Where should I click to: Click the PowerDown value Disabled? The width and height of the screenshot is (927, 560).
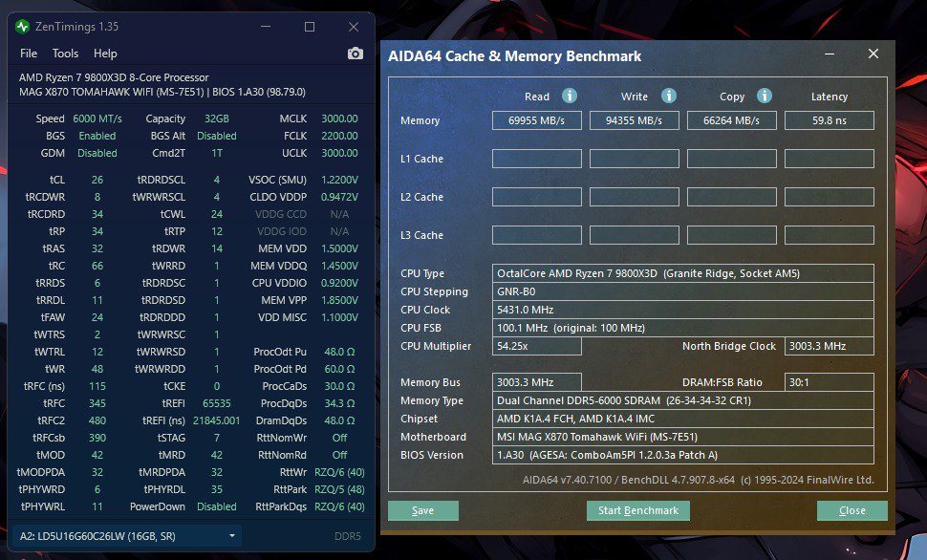216,506
